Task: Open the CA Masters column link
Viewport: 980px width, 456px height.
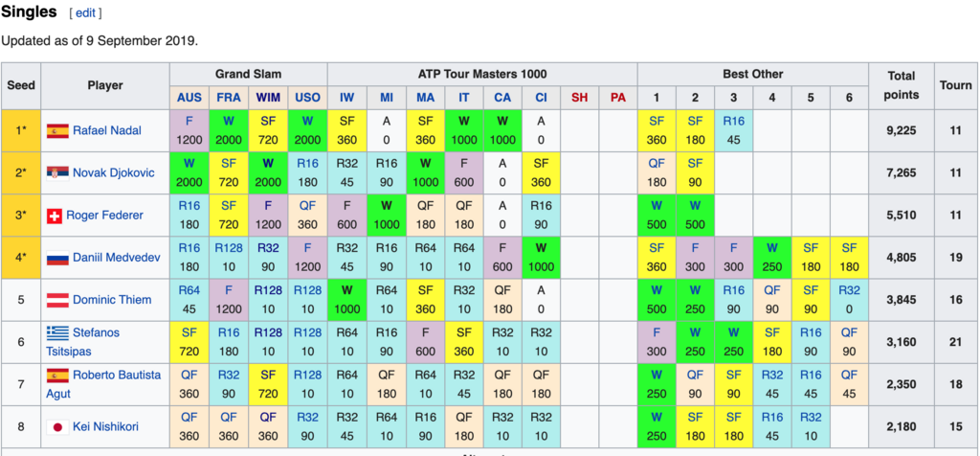Action: coord(501,97)
